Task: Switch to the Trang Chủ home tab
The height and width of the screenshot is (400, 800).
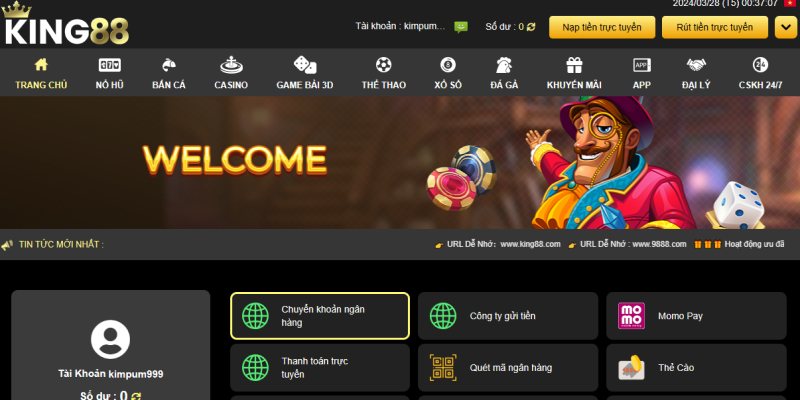Action: click(x=41, y=73)
